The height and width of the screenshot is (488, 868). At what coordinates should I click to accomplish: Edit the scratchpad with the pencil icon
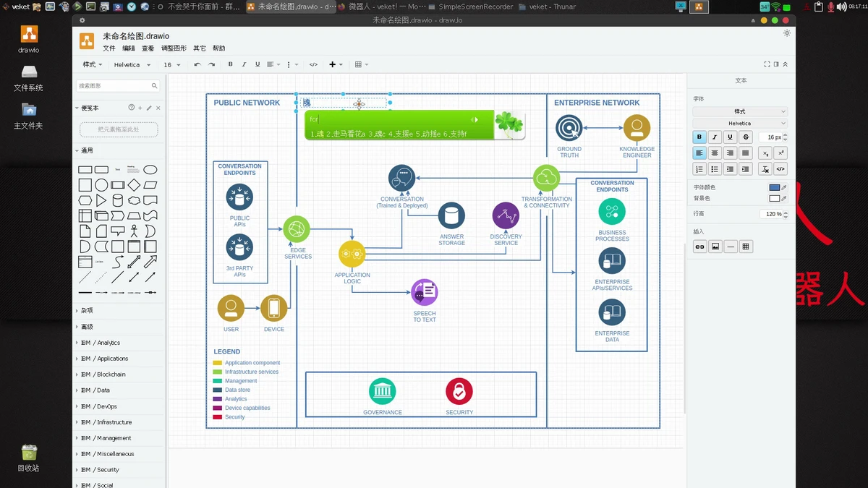149,108
